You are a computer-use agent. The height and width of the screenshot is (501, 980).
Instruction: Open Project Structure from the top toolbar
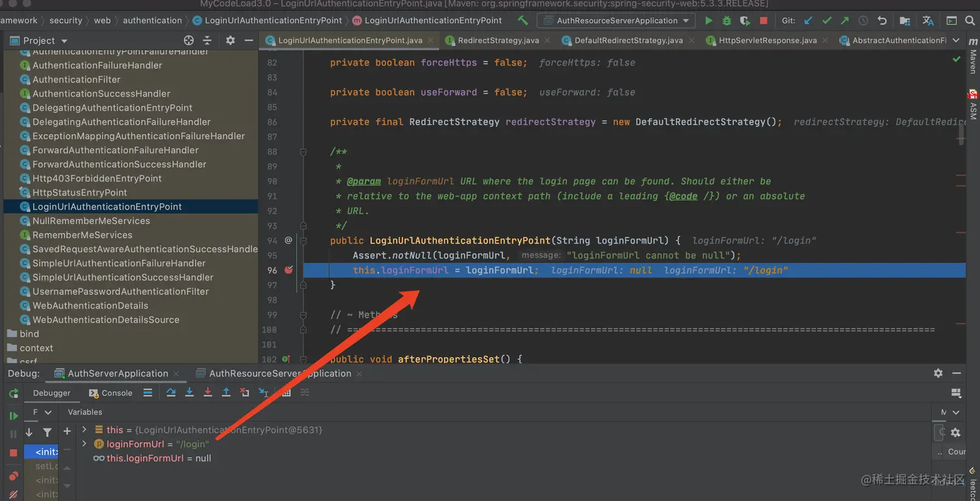click(x=905, y=21)
